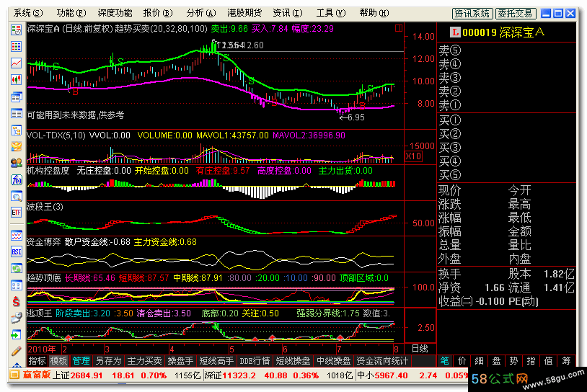This screenshot has width=587, height=392.
Task: Switch to the candlestick K-line chart icon
Action: point(16,79)
